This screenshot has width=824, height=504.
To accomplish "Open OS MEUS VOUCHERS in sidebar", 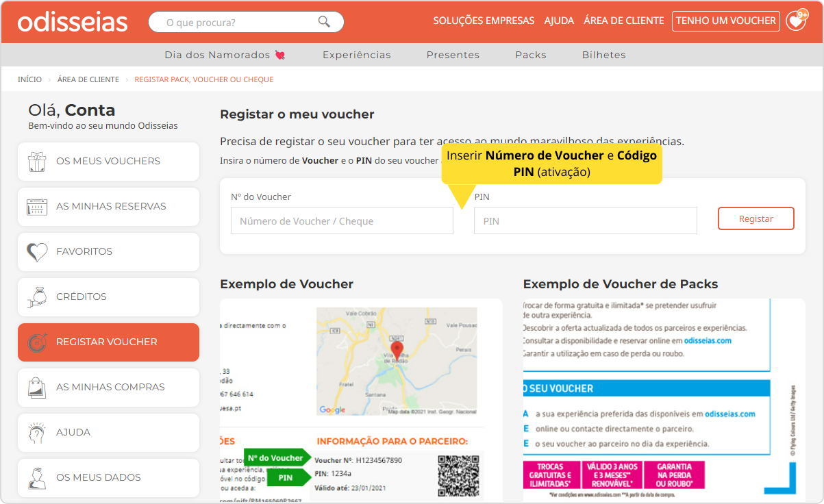I will tap(108, 161).
